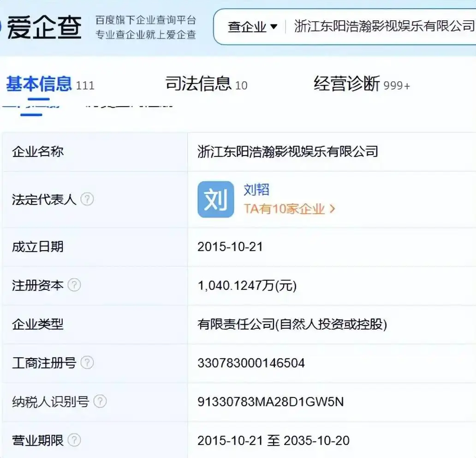Open the 经营诊断 tab

point(347,84)
